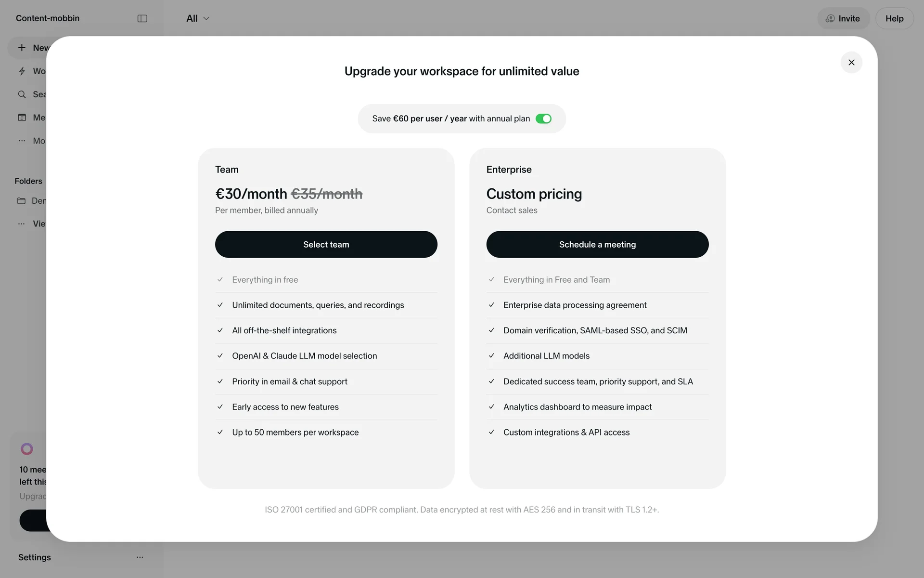Open the folder icon under Folders
This screenshot has height=578, width=924.
pos(22,201)
